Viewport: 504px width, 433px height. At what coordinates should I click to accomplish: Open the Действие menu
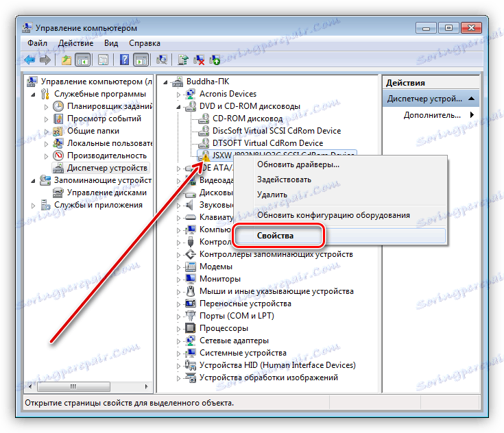click(x=76, y=43)
